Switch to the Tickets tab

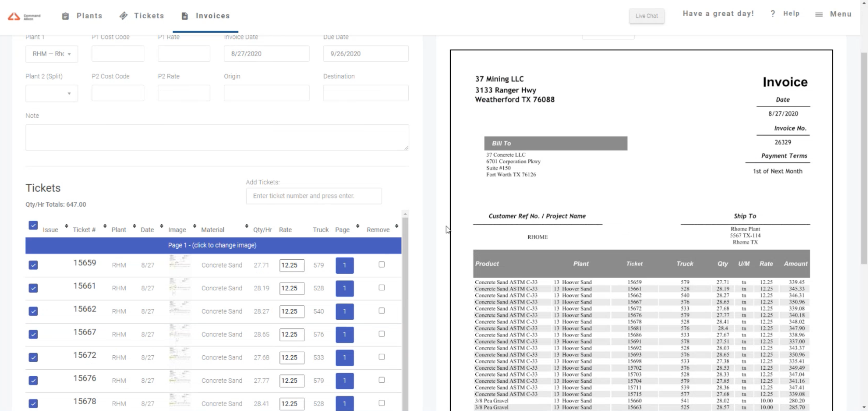[x=149, y=15]
